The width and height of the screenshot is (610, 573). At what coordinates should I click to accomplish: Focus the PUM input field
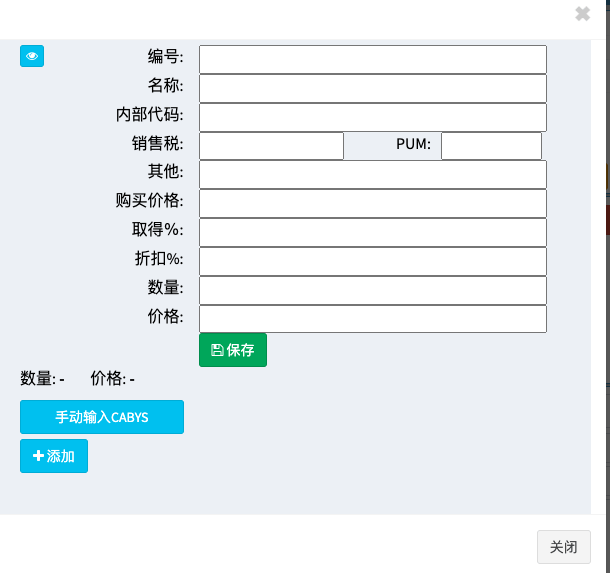tap(491, 146)
